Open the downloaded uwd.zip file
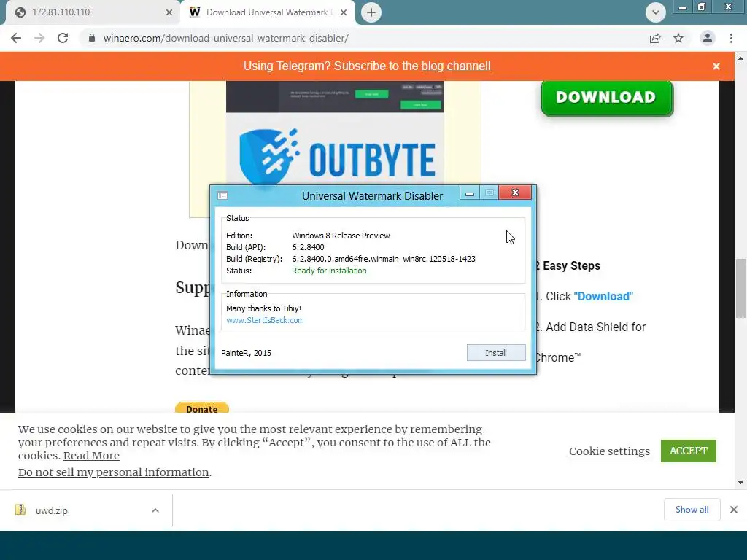Image resolution: width=747 pixels, height=560 pixels. [52, 510]
